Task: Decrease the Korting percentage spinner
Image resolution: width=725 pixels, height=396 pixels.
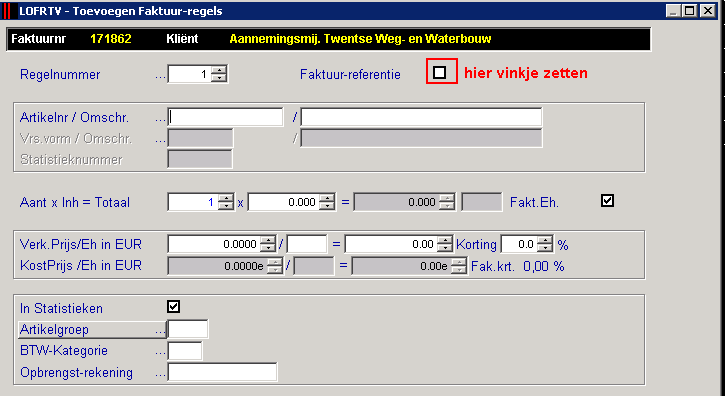Action: coord(545,248)
